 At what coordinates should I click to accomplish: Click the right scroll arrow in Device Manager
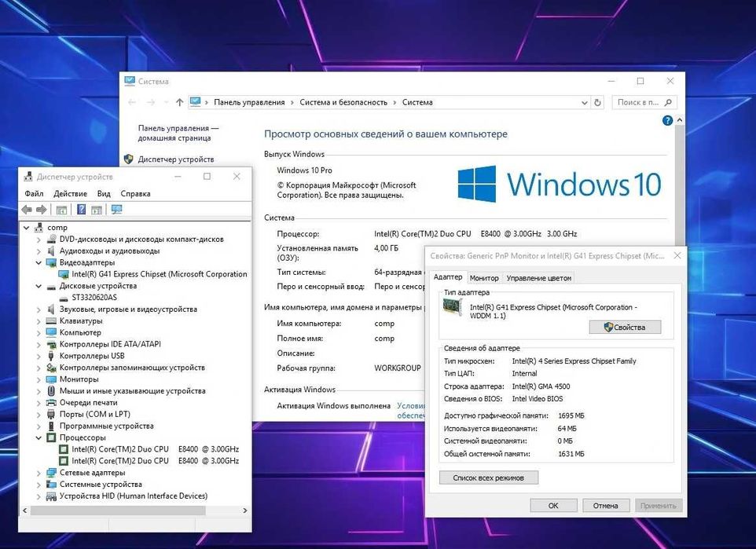pyautogui.click(x=245, y=511)
